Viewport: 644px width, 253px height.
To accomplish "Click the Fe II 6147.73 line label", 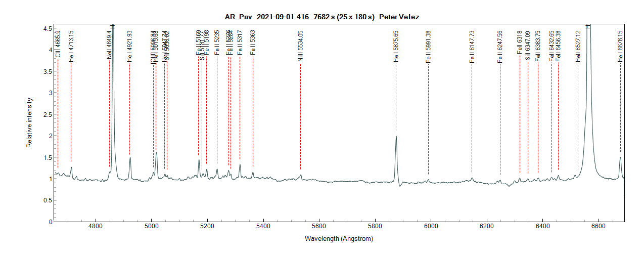I will point(472,47).
